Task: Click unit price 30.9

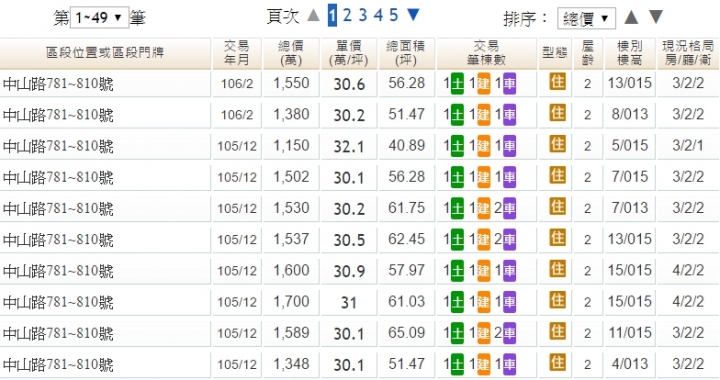Action: 349,271
